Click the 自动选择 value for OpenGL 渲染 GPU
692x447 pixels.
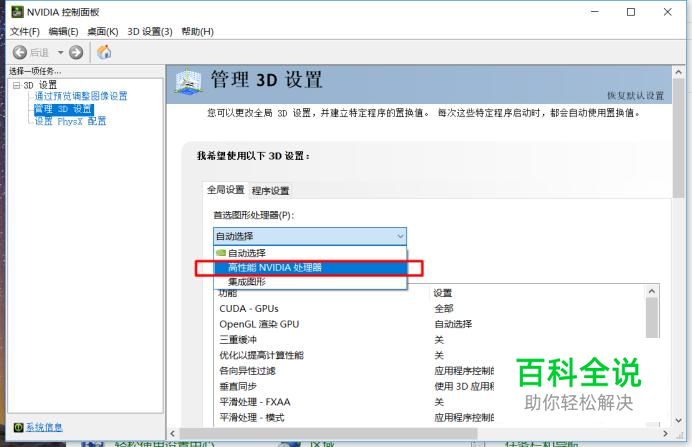click(453, 324)
